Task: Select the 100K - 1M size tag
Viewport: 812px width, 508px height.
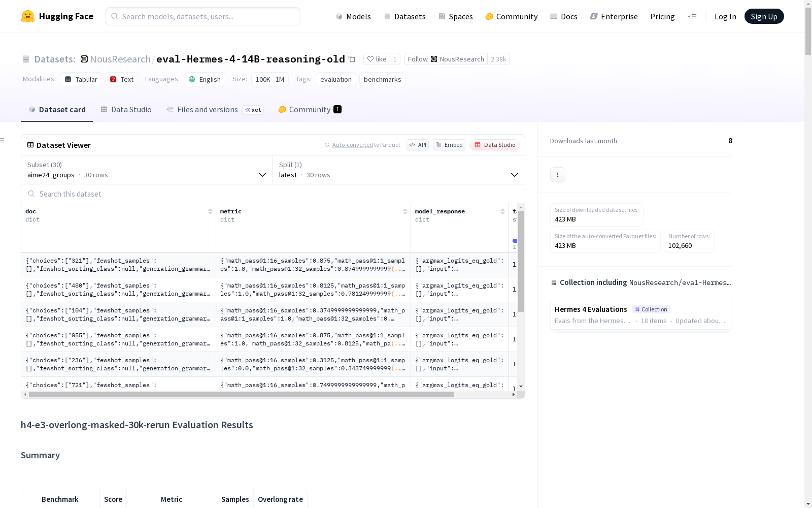Action: 270,79
